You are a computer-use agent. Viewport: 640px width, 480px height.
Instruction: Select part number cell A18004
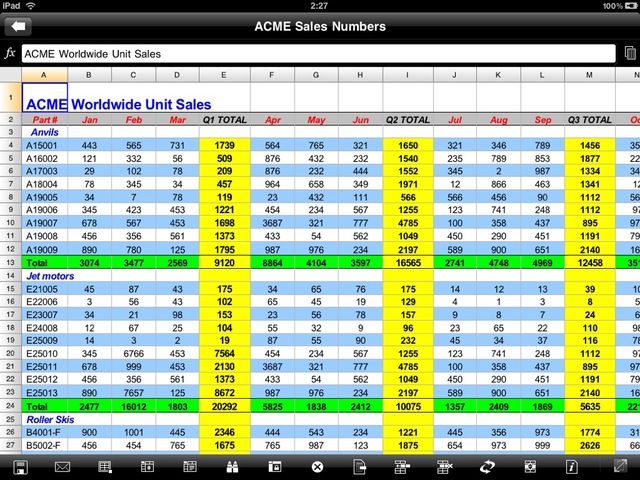click(x=44, y=184)
